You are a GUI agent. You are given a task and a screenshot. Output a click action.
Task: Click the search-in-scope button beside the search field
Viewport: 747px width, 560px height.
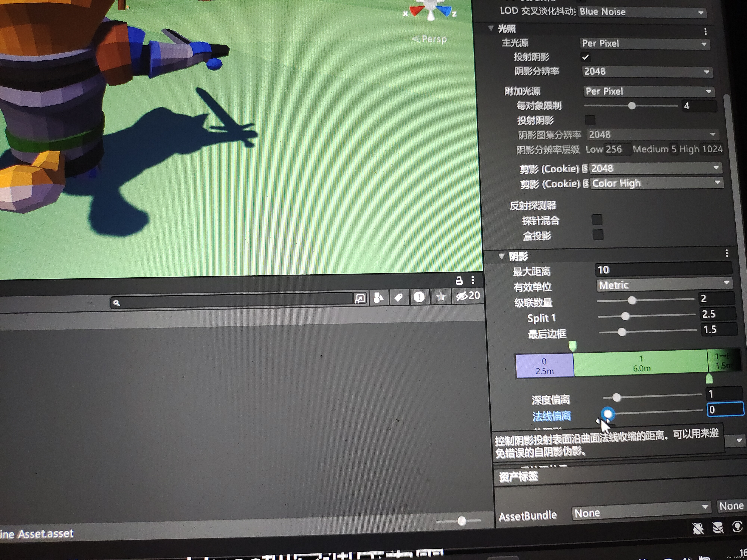[360, 298]
